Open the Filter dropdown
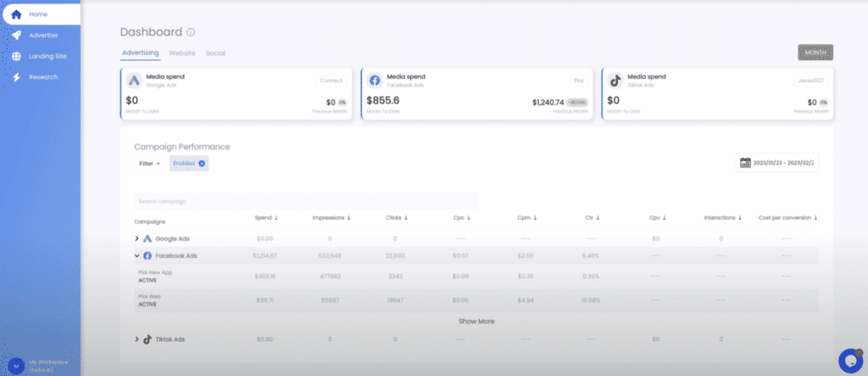This screenshot has height=376, width=868. [150, 163]
